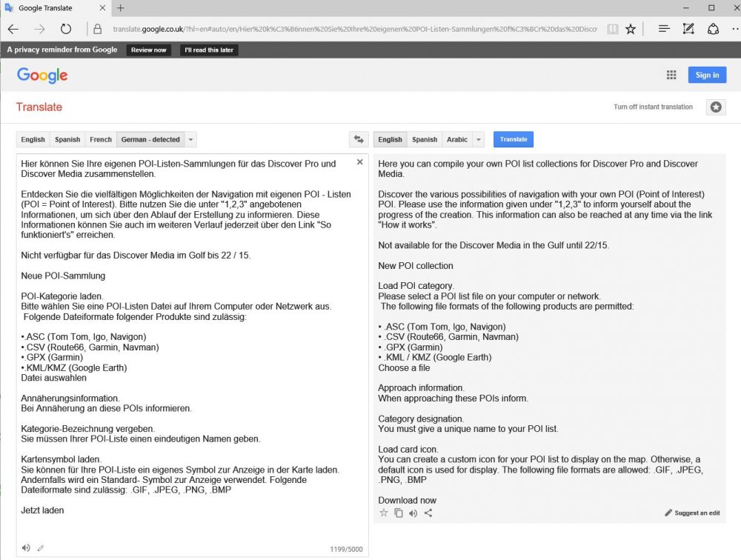This screenshot has height=560, width=741.
Task: Click Review now privacy button
Action: click(x=148, y=50)
